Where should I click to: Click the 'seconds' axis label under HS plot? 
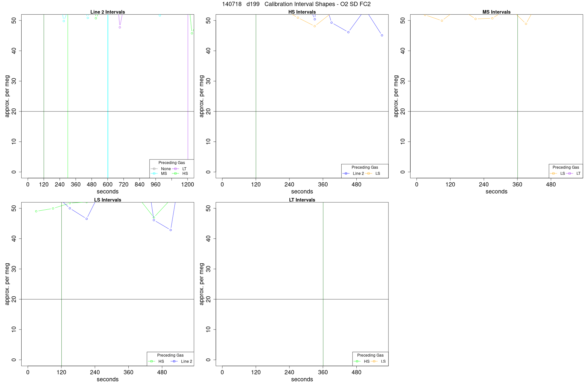click(x=302, y=191)
